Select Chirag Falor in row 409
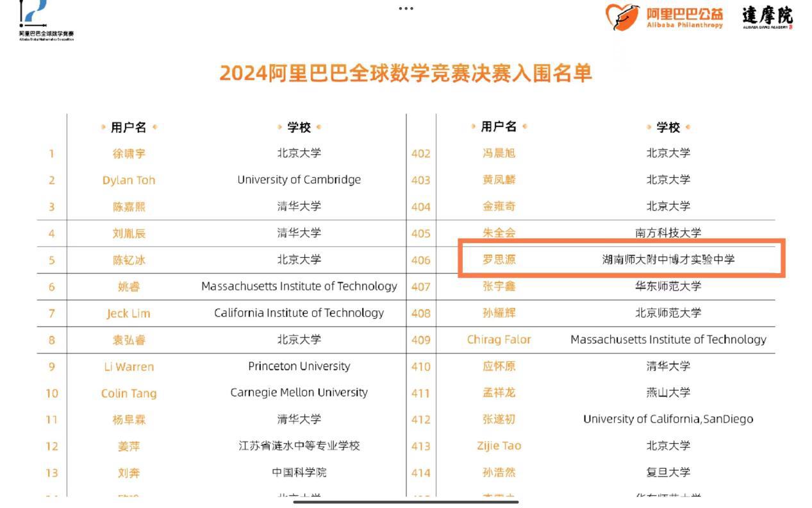812x508 pixels. click(x=499, y=340)
